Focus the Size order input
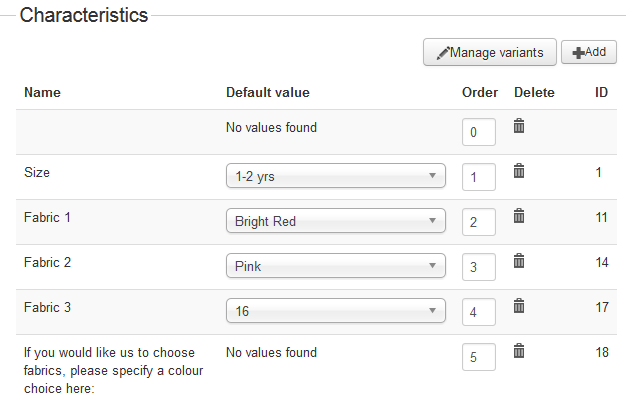This screenshot has width=626, height=410. pos(479,177)
